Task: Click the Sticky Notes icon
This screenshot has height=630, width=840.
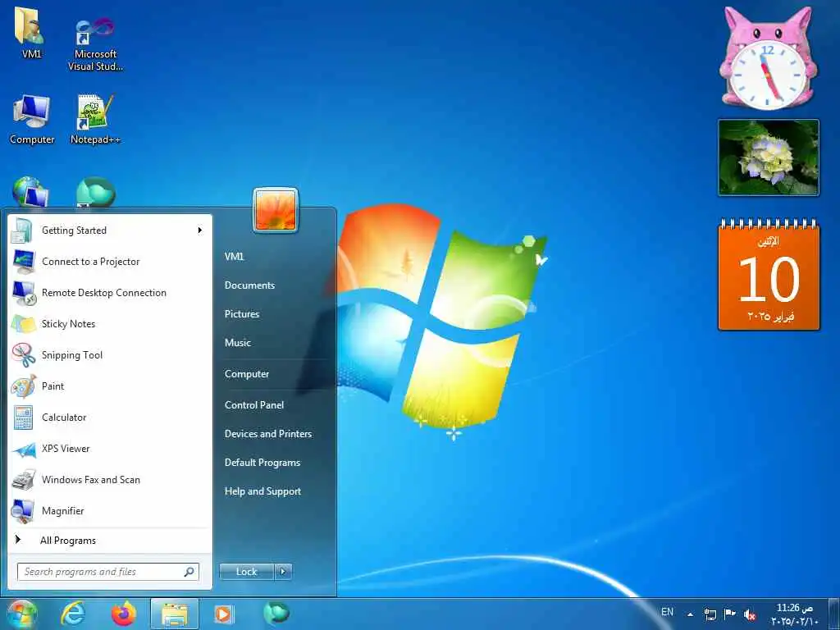Action: pyautogui.click(x=23, y=324)
